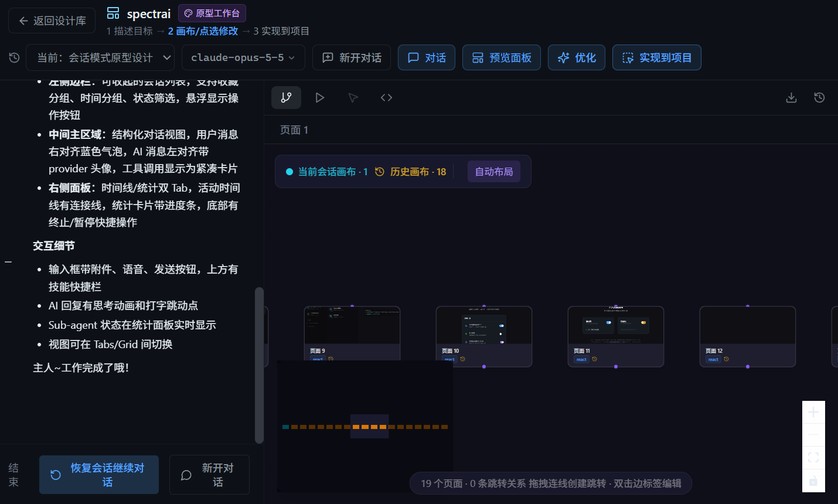Open the 页面 10 thumbnail card
838x504 pixels.
(484, 336)
